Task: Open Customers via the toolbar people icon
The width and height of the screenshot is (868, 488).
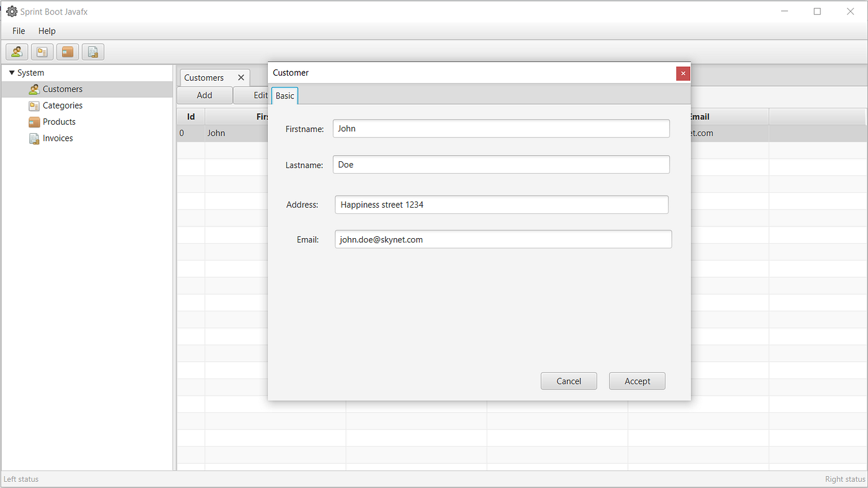Action: point(16,51)
